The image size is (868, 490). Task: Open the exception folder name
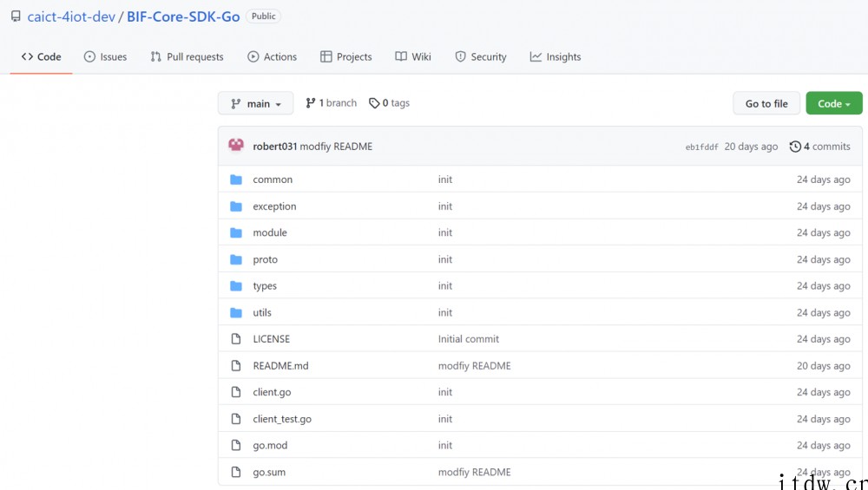tap(274, 206)
